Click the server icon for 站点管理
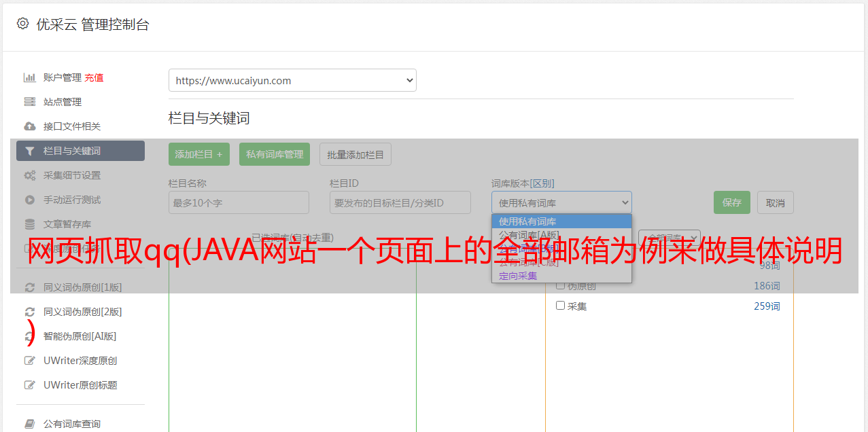This screenshot has width=868, height=432. pos(29,102)
